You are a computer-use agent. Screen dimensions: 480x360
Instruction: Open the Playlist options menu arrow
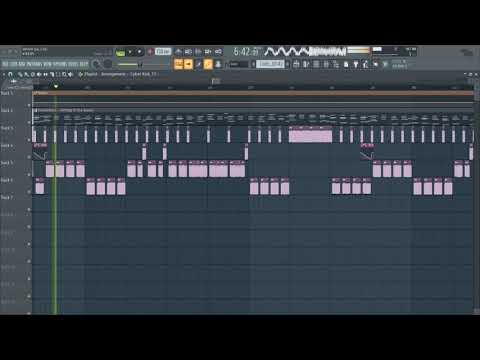4,74
